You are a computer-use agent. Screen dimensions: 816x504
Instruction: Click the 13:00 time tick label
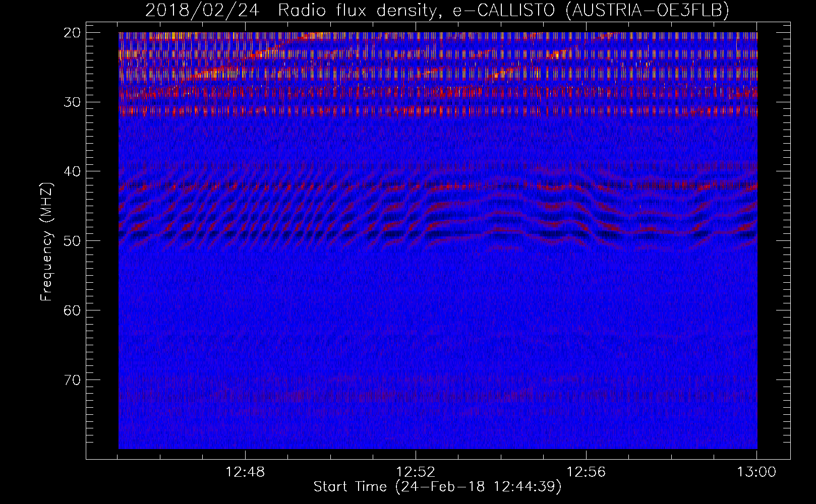(x=756, y=472)
